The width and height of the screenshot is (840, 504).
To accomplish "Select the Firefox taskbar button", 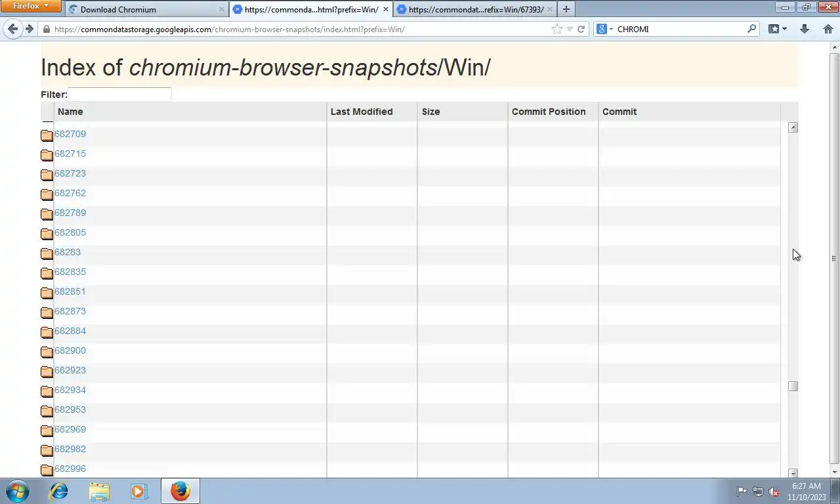I will [180, 491].
